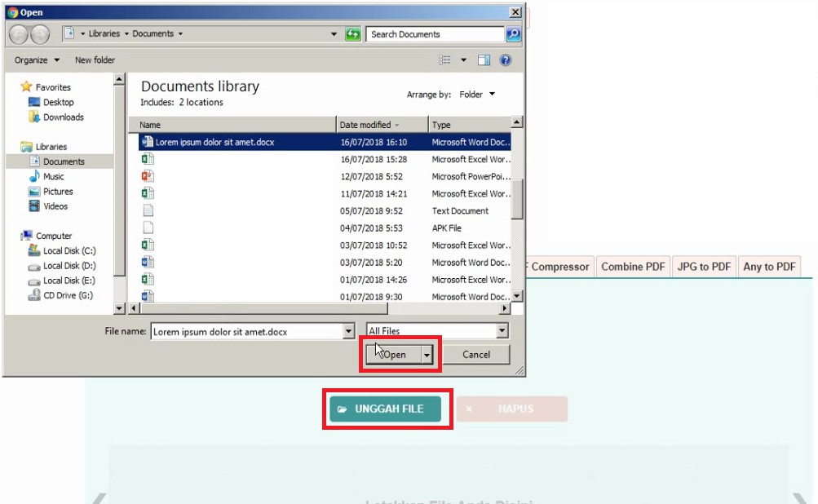Sort by the Name column header
Viewport: 818px width, 504px height.
[232, 125]
